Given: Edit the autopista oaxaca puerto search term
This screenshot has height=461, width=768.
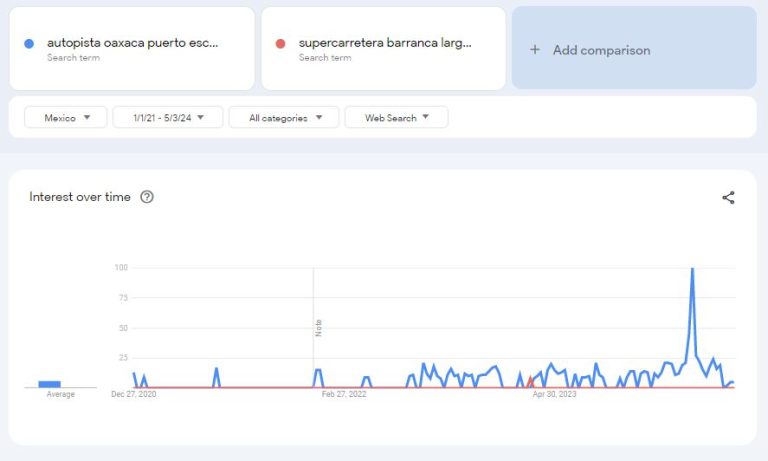Looking at the screenshot, I should (x=132, y=44).
